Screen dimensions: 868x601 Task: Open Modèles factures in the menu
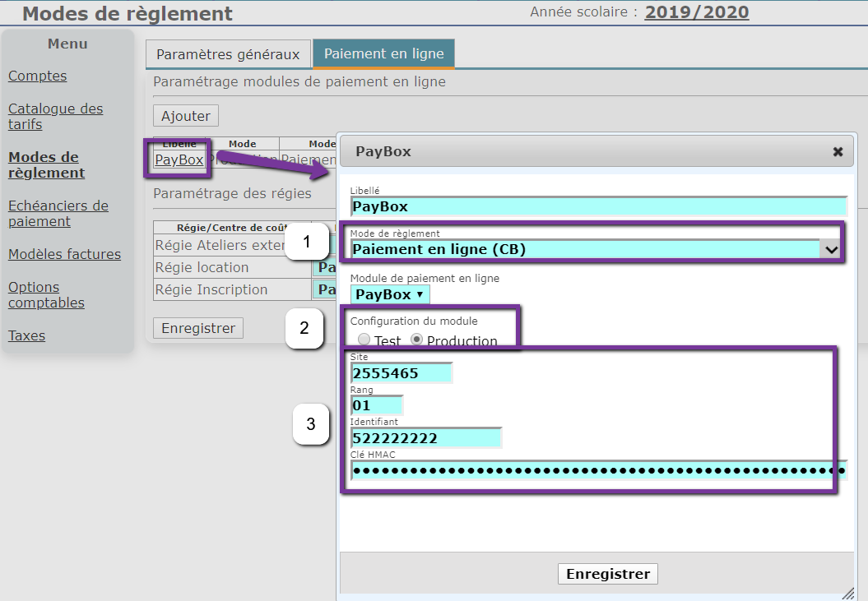pyautogui.click(x=64, y=254)
